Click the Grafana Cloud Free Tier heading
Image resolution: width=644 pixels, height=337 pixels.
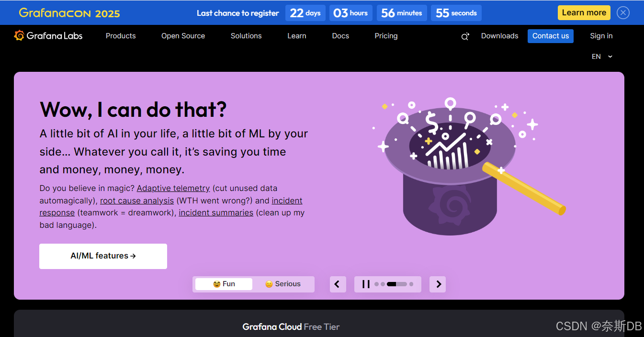point(291,327)
